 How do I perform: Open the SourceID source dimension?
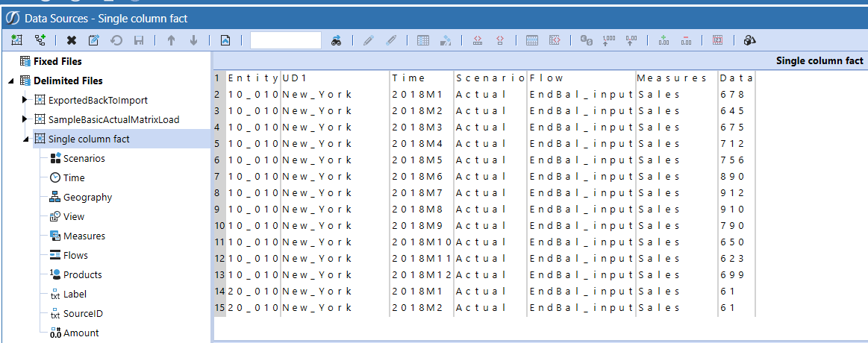(83, 314)
